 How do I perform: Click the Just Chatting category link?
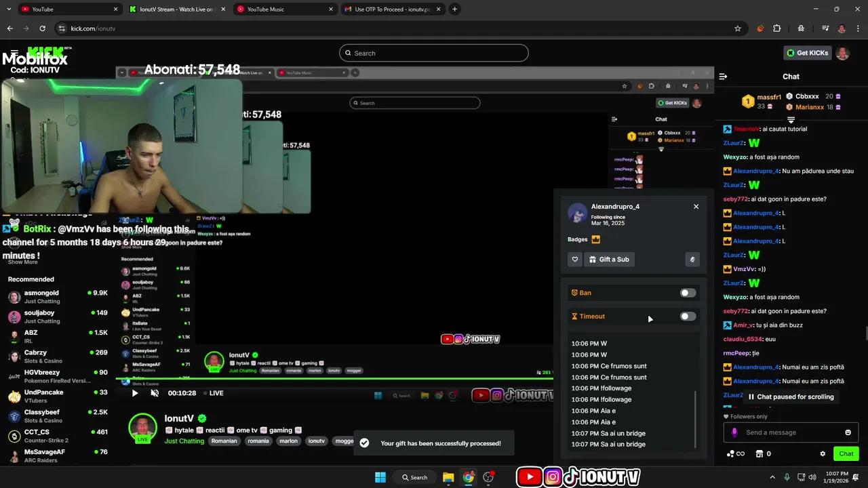(x=184, y=441)
